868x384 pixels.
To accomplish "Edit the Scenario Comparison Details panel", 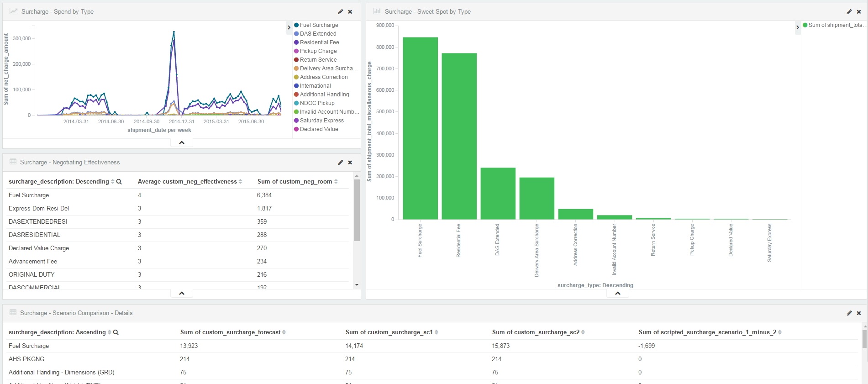I will (849, 313).
